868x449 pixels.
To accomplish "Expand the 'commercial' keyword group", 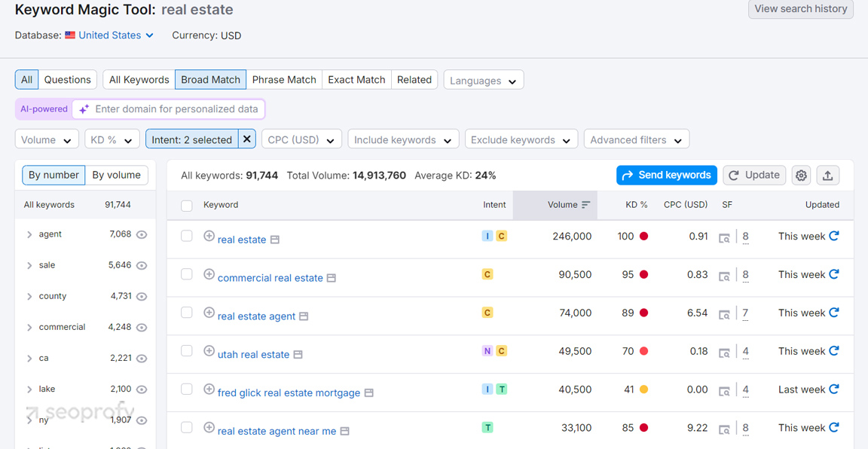I will pos(29,327).
